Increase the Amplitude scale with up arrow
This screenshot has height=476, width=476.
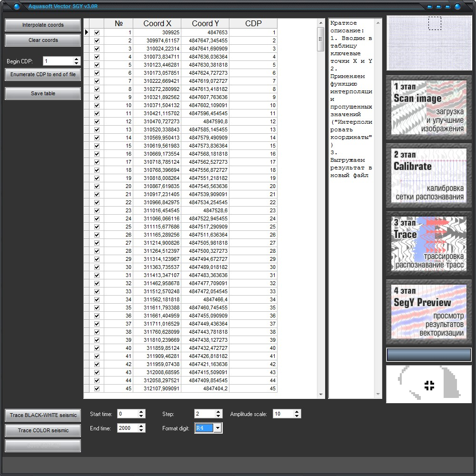tap(297, 412)
